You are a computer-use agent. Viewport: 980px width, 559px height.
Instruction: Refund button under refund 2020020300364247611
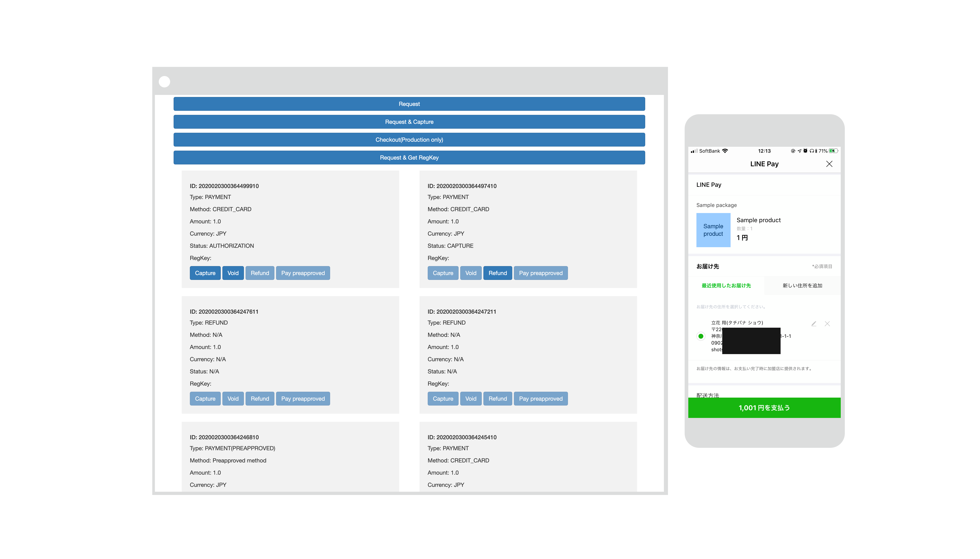coord(260,399)
